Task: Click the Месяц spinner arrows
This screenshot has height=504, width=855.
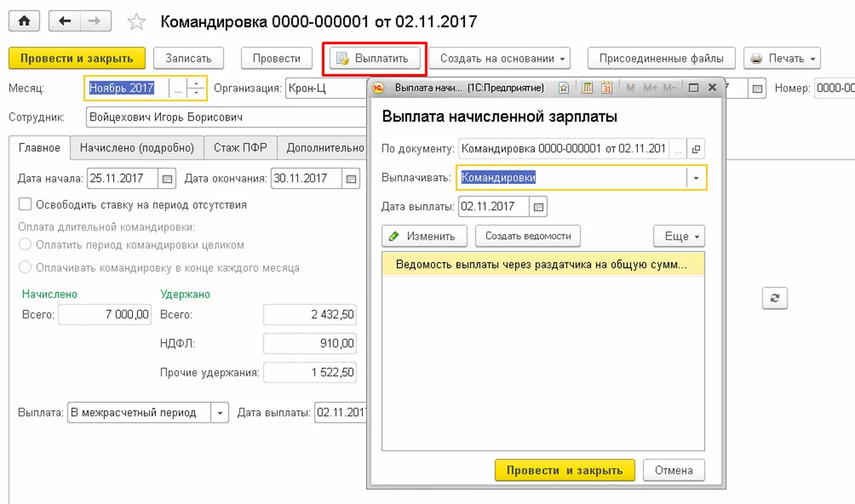Action: pyautogui.click(x=196, y=88)
